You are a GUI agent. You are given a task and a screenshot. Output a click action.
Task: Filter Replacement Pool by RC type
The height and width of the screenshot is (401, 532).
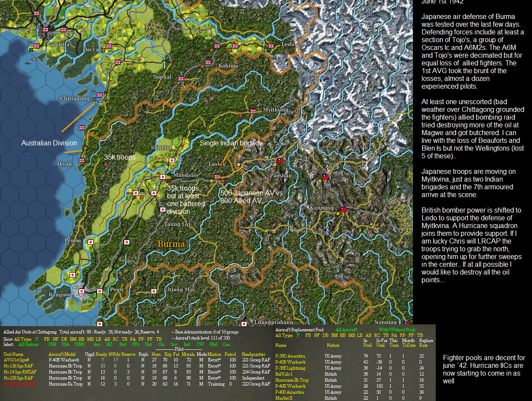pyautogui.click(x=376, y=335)
